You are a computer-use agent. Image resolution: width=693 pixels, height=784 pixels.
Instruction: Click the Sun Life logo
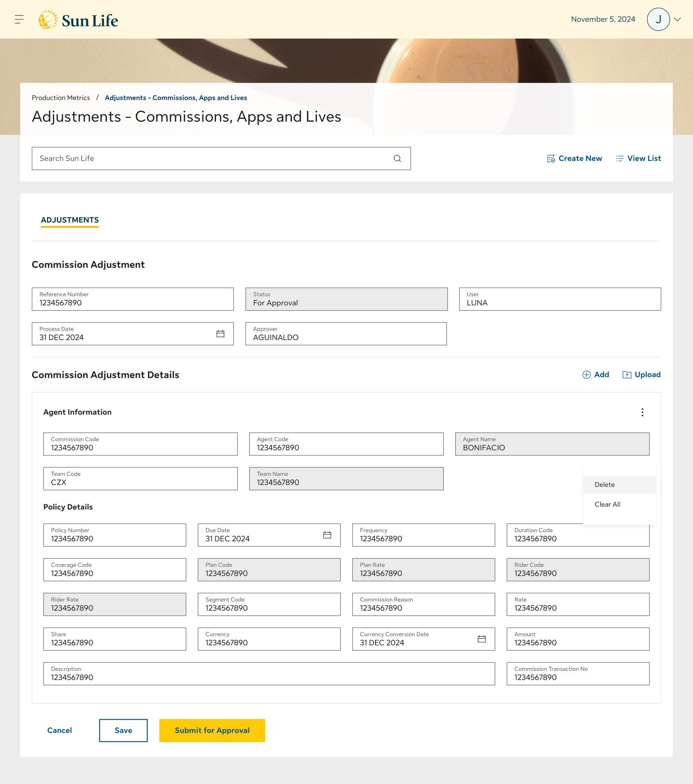click(79, 20)
